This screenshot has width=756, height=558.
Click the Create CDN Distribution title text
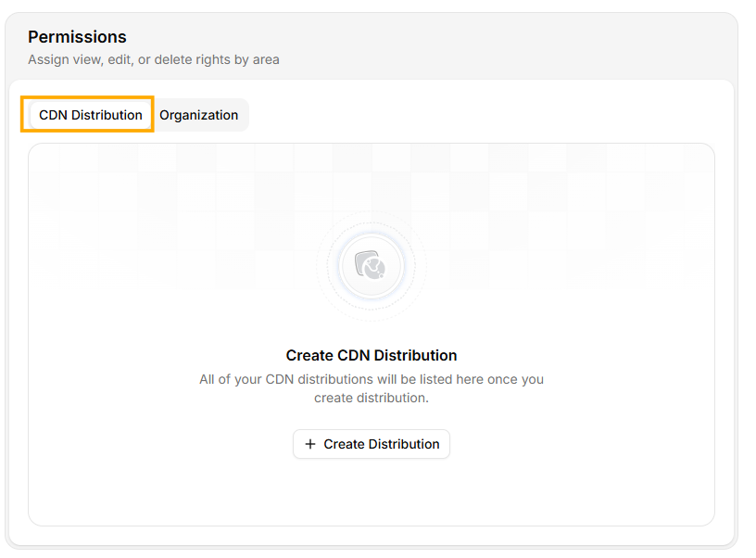[372, 355]
